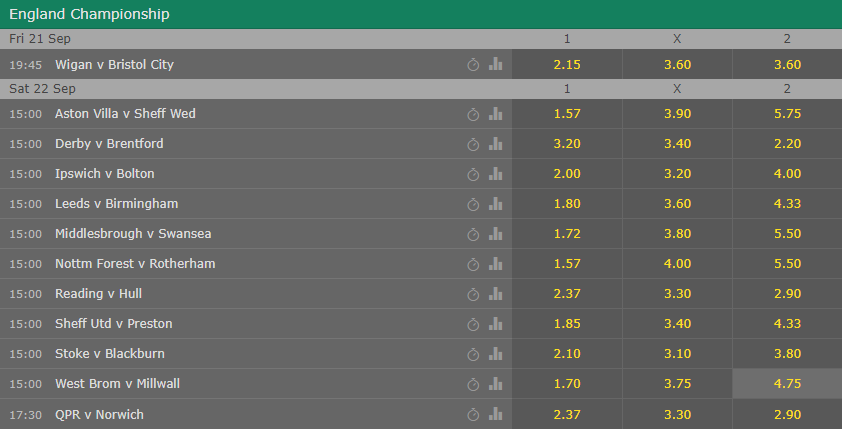Viewport: 842px width, 429px height.
Task: View stats chart icon for Wigan v Bristol City
Action: pyautogui.click(x=496, y=64)
